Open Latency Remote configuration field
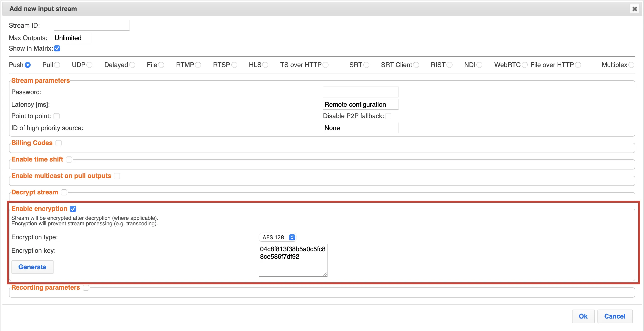 click(361, 104)
